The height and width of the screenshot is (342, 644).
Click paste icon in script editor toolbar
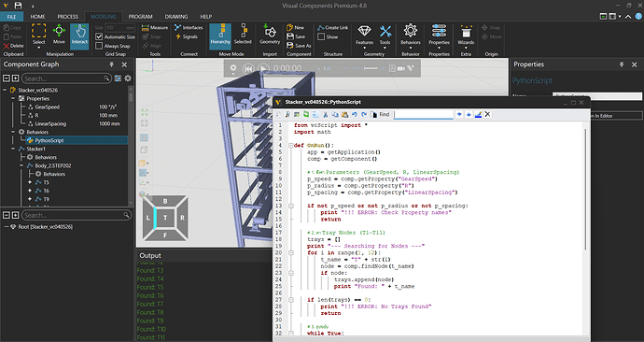[x=344, y=114]
